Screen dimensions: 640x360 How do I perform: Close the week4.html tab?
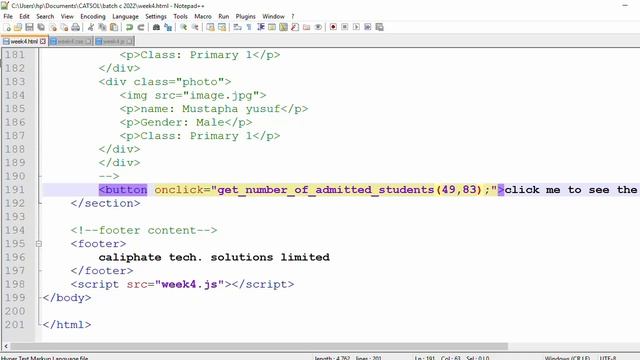coord(43,41)
